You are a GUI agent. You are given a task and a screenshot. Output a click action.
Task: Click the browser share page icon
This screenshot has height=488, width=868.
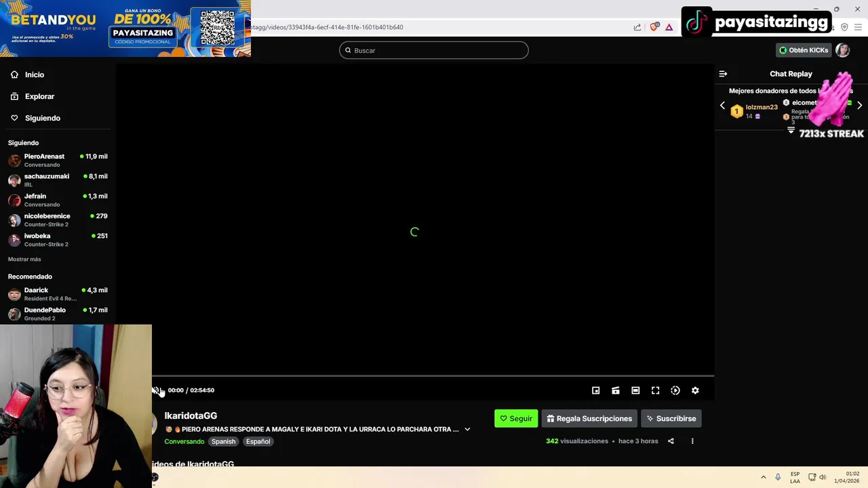click(x=637, y=27)
